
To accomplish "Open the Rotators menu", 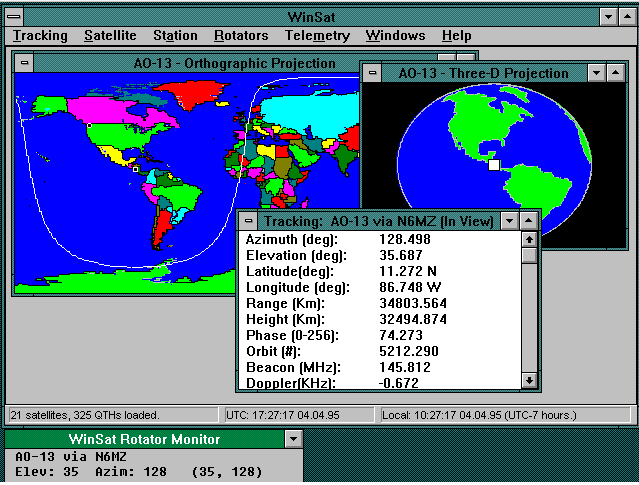I will point(241,35).
